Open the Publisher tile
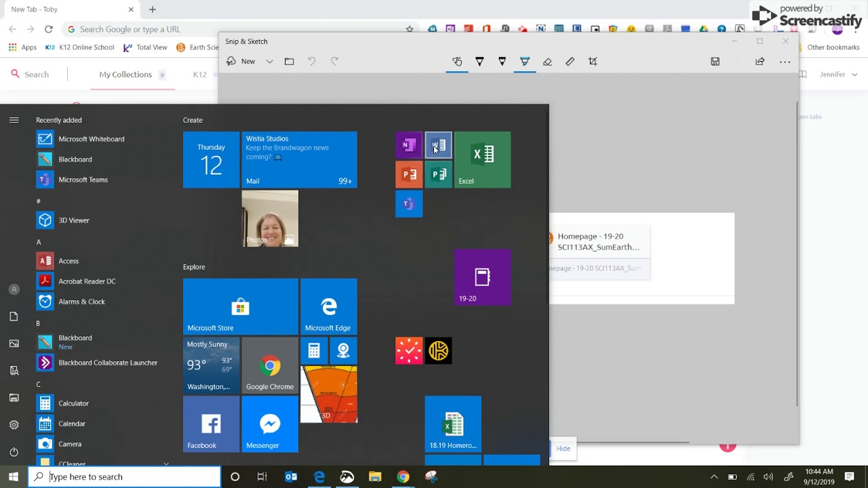The height and width of the screenshot is (488, 868). (x=438, y=174)
